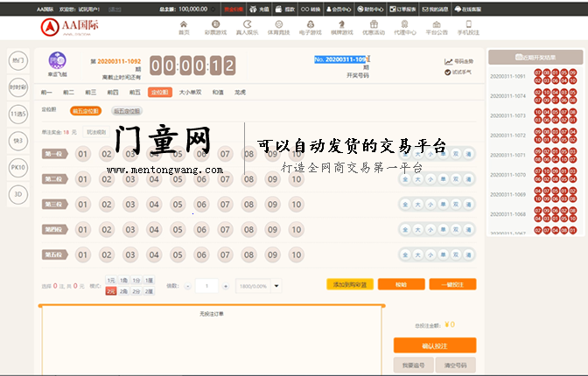Viewport: 588px width, 376px height.
Task: Open 真人娱乐 live casino icon
Action: tap(249, 26)
